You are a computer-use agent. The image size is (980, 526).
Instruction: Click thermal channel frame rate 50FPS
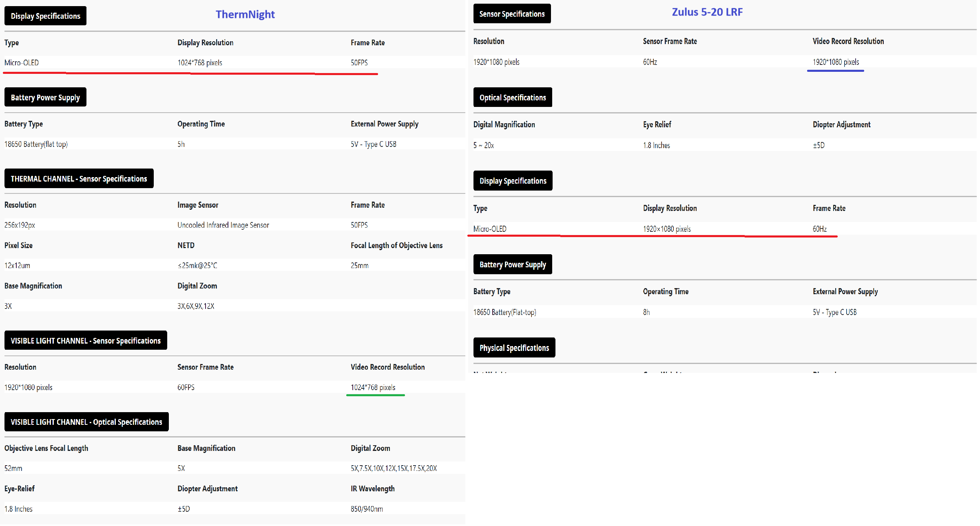pyautogui.click(x=359, y=225)
